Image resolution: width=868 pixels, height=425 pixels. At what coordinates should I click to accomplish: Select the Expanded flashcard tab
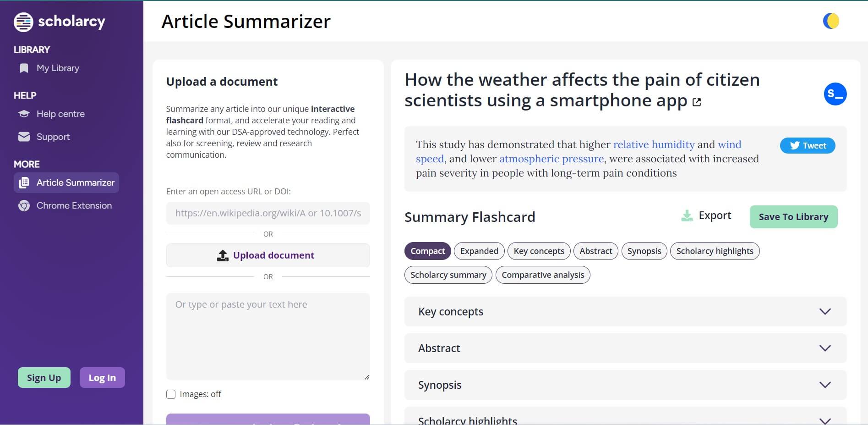click(479, 251)
